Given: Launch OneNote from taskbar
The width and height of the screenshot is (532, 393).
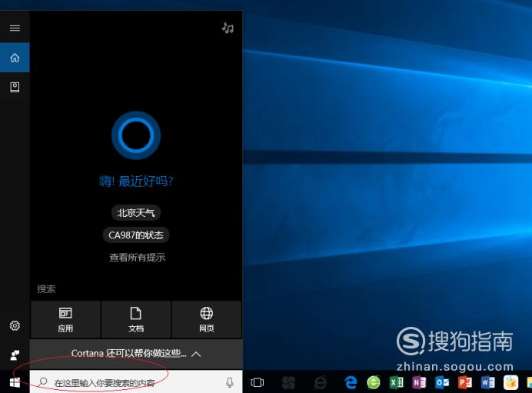Looking at the screenshot, I should (419, 382).
